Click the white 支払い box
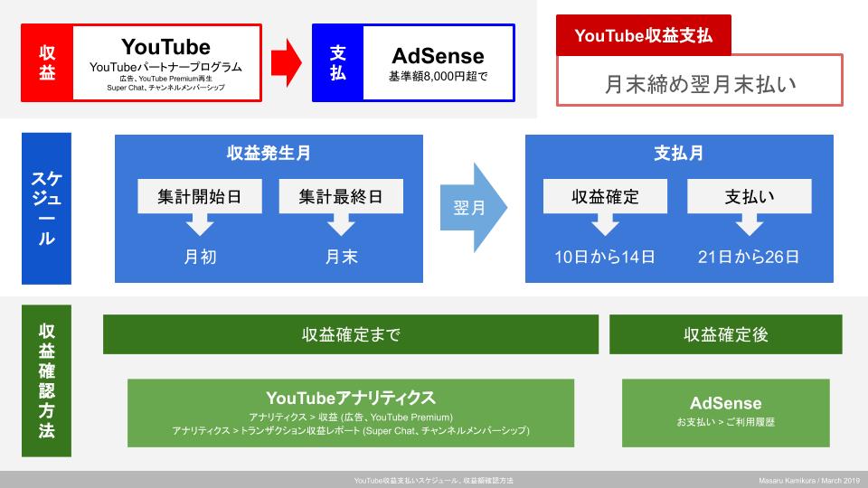868x488 pixels. [x=750, y=196]
